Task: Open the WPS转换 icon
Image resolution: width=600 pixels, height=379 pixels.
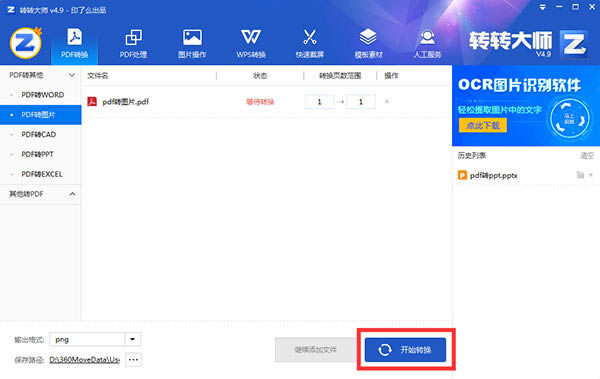Action: (251, 43)
